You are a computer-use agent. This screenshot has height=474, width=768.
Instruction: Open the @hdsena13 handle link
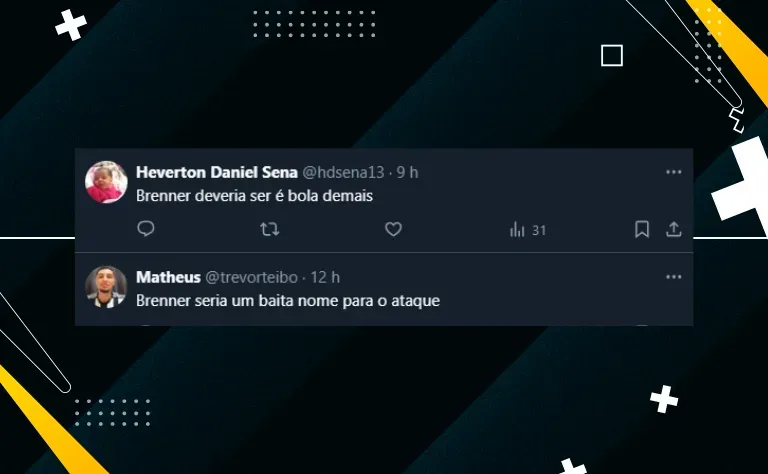pyautogui.click(x=343, y=172)
